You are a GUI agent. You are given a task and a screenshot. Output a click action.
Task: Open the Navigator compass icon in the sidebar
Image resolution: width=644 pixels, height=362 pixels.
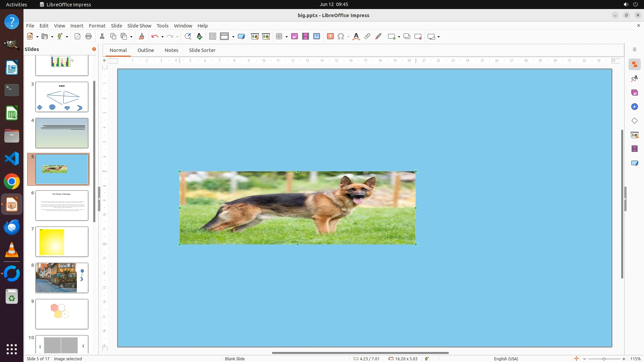click(x=634, y=107)
